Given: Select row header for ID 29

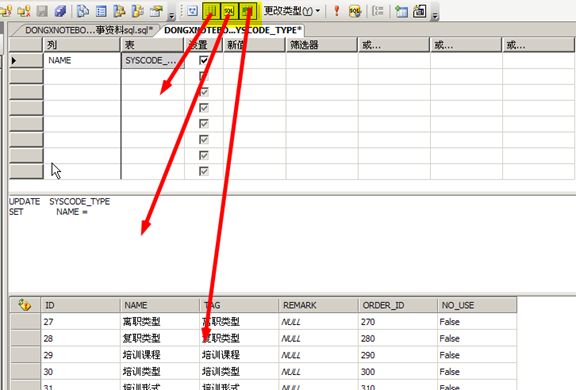Looking at the screenshot, I should coord(25,355).
